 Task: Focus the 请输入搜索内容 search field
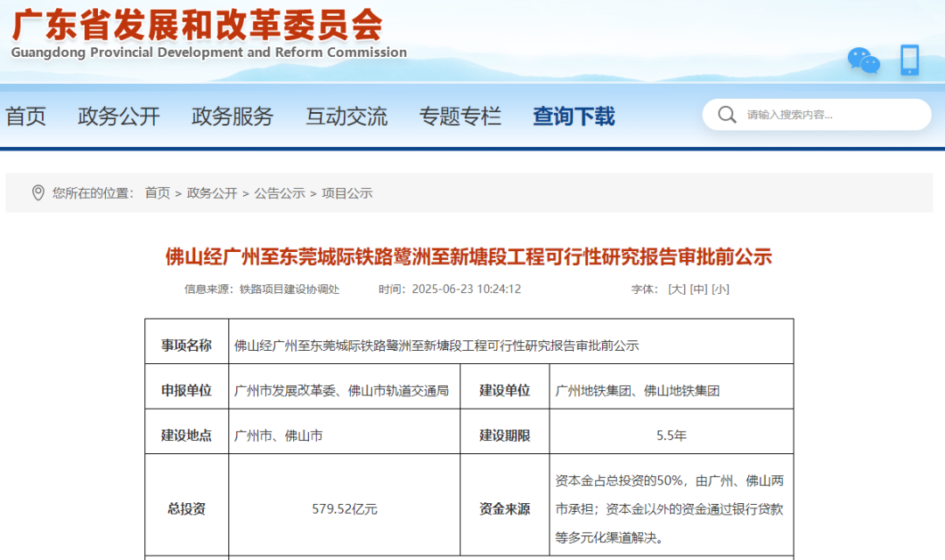(816, 115)
